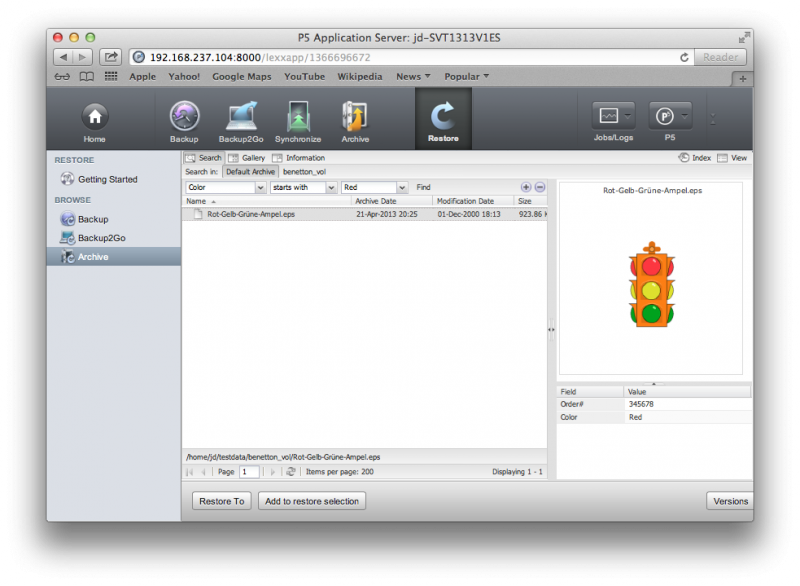This screenshot has width=800, height=586.
Task: Click the browser forward arrow
Action: (x=82, y=57)
